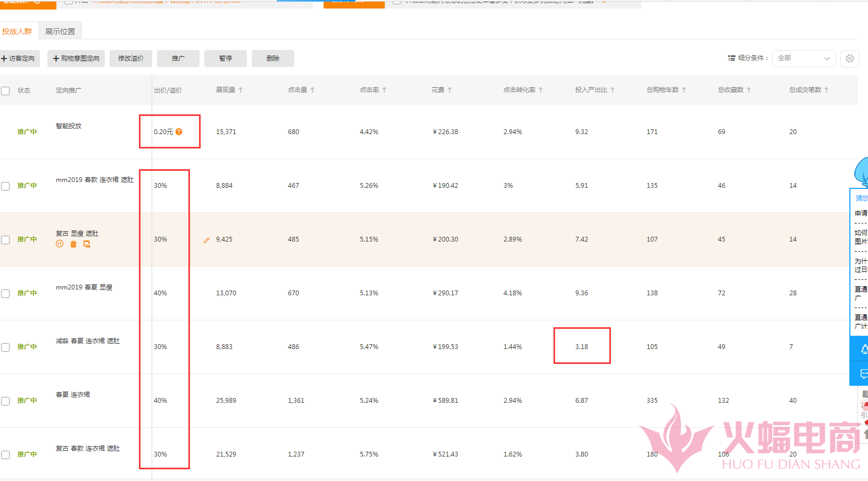Select checkbox for 春夏 连衣裙 row
Viewport: 868px width, 481px height.
5,401
